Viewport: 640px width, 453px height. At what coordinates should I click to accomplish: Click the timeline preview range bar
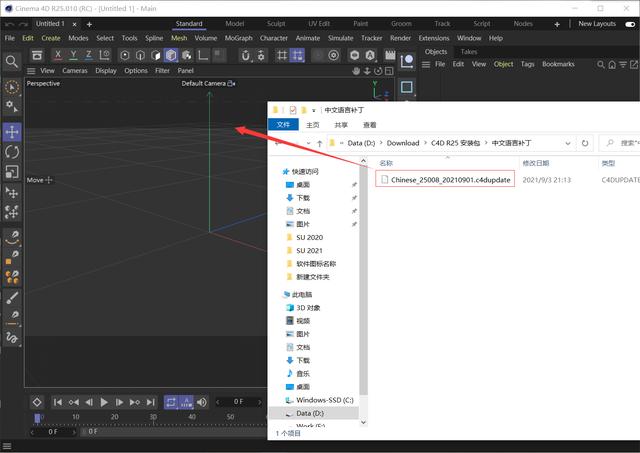173,431
